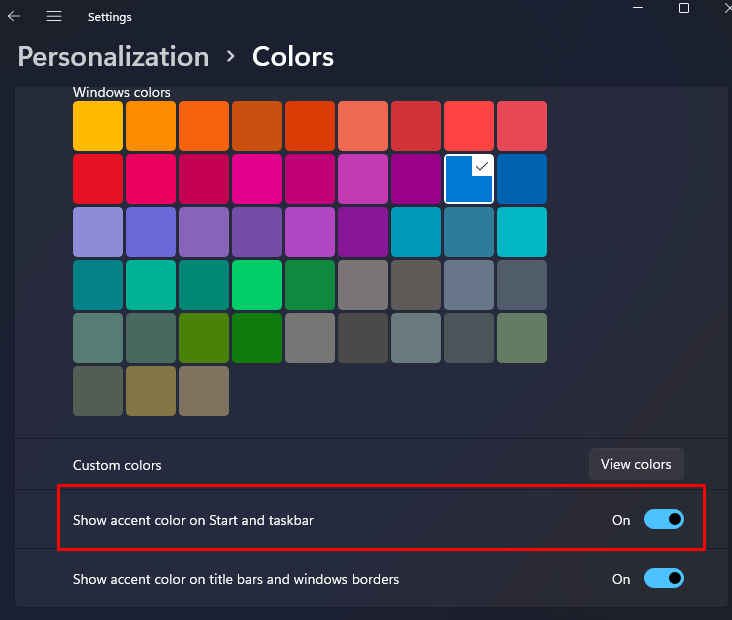This screenshot has width=732, height=620.
Task: Go back to Personalization breadcrumb
Action: pos(113,56)
